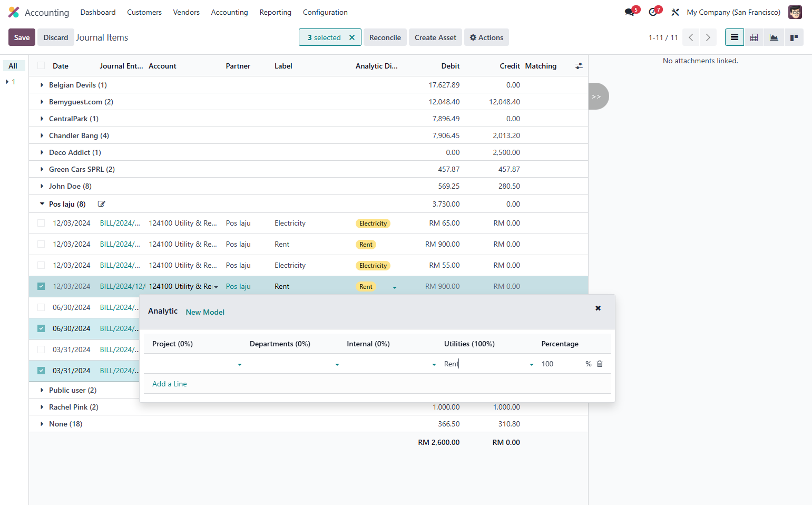Switch to pivot table view
Image resolution: width=812 pixels, height=505 pixels.
[x=754, y=37]
